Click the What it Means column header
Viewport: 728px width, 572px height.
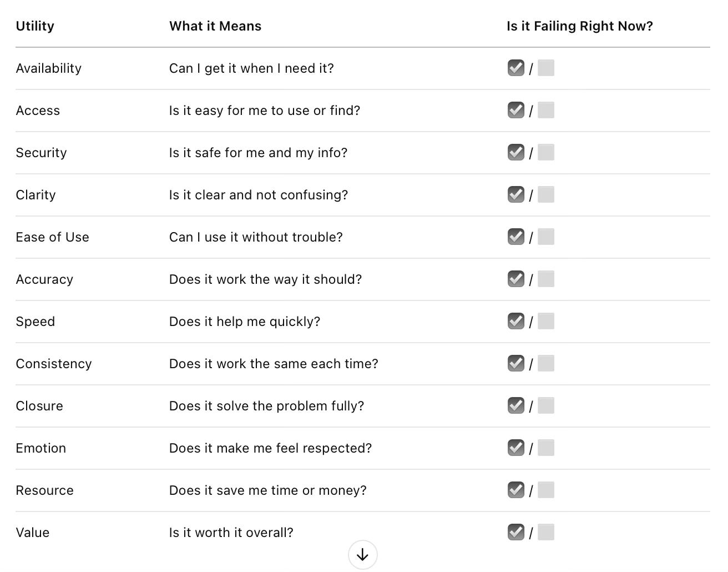[215, 26]
